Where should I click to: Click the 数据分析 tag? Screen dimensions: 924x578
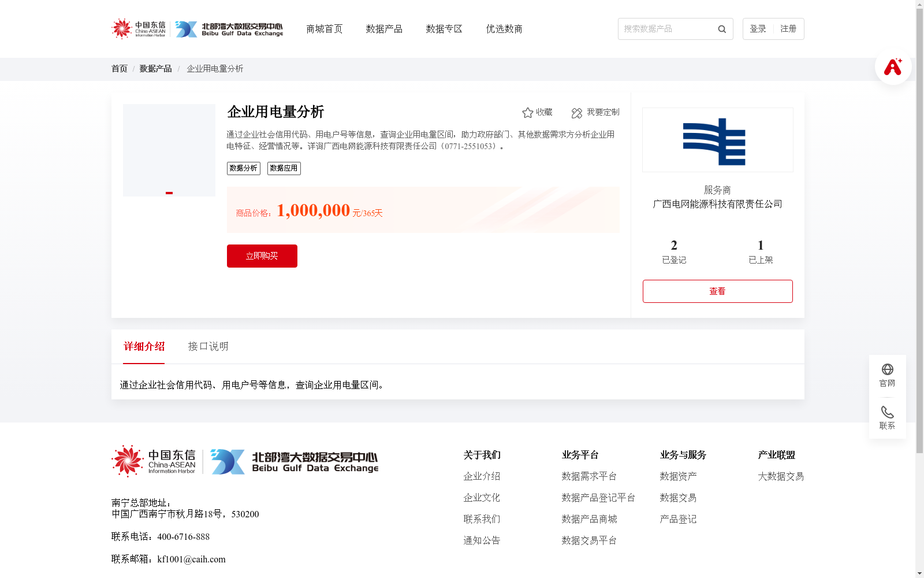tap(244, 168)
